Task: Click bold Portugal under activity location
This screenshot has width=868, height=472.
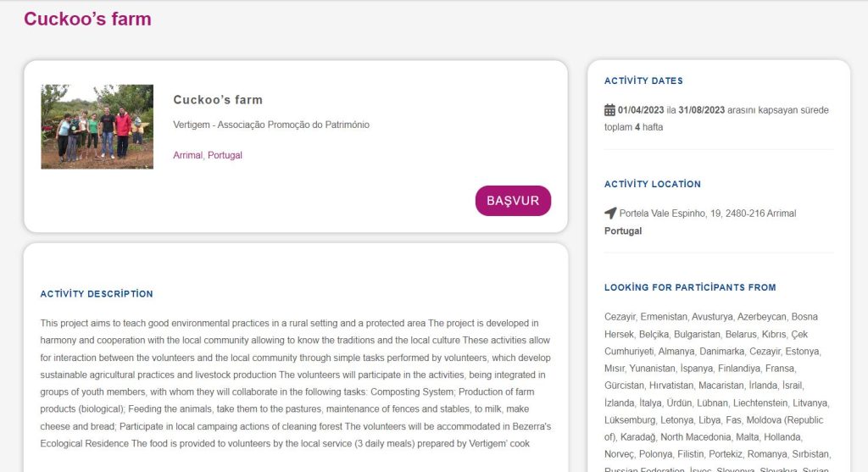Action: click(x=623, y=230)
